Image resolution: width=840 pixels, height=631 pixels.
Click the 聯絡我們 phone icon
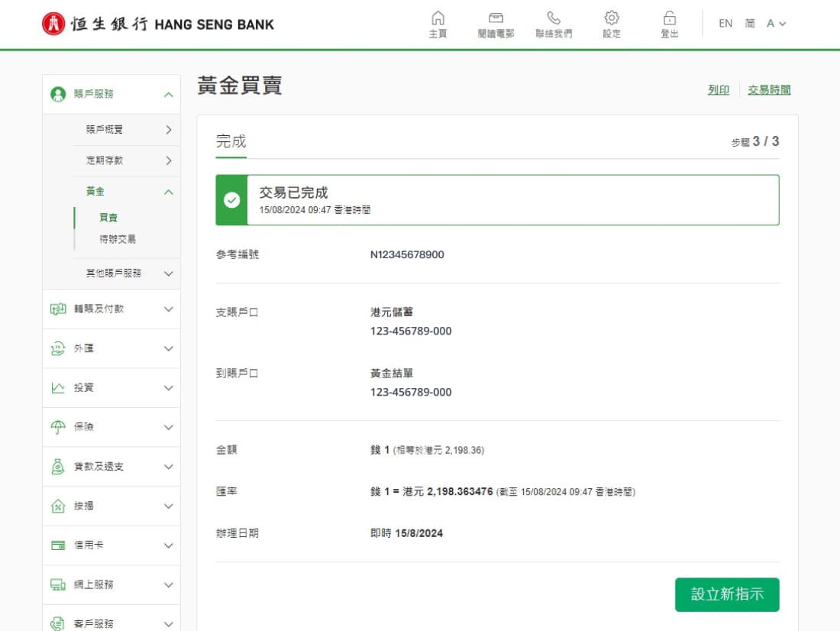(x=554, y=18)
